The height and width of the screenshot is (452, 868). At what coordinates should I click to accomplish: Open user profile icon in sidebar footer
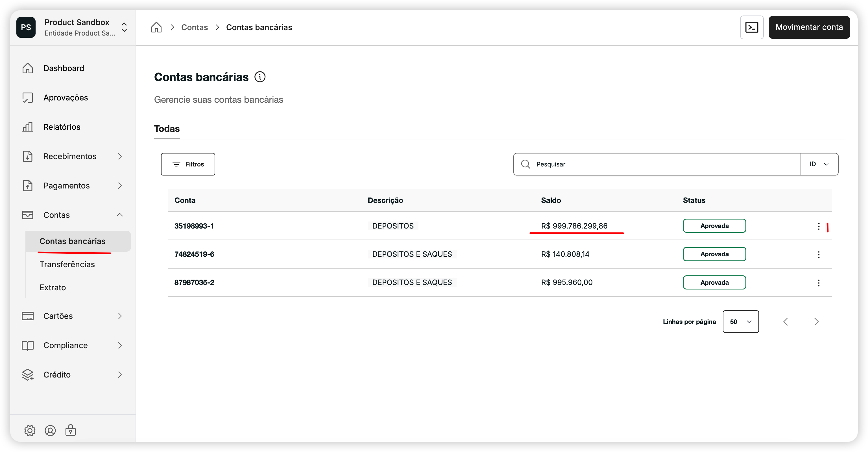click(50, 430)
